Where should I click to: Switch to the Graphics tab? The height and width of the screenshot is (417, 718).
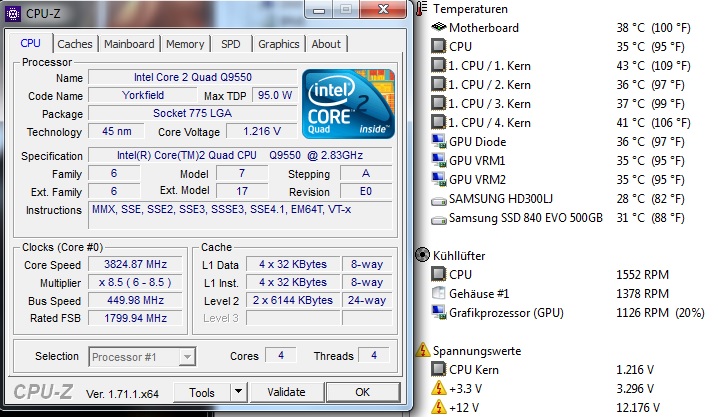tap(278, 44)
